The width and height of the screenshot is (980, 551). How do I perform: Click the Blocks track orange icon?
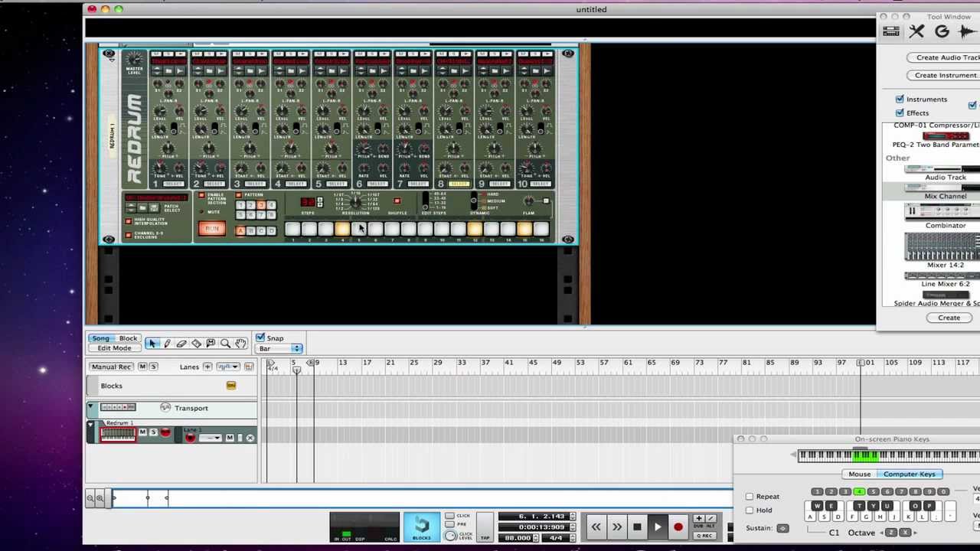[231, 386]
